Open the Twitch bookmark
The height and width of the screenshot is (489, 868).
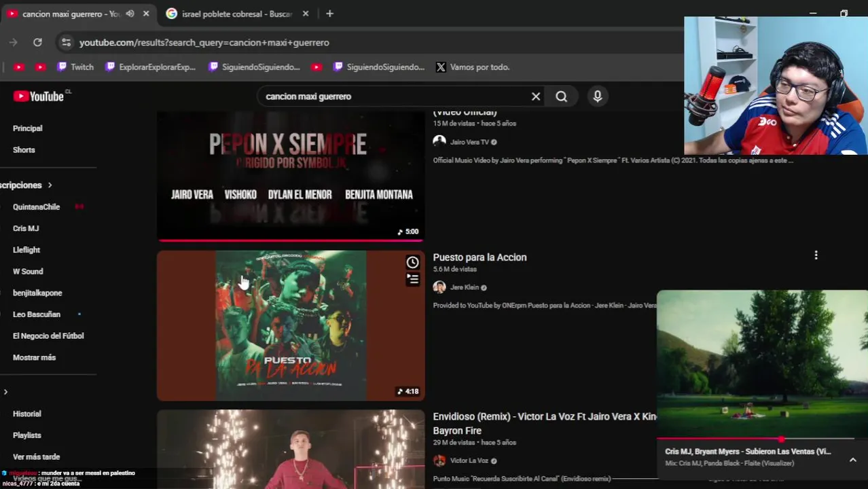75,67
